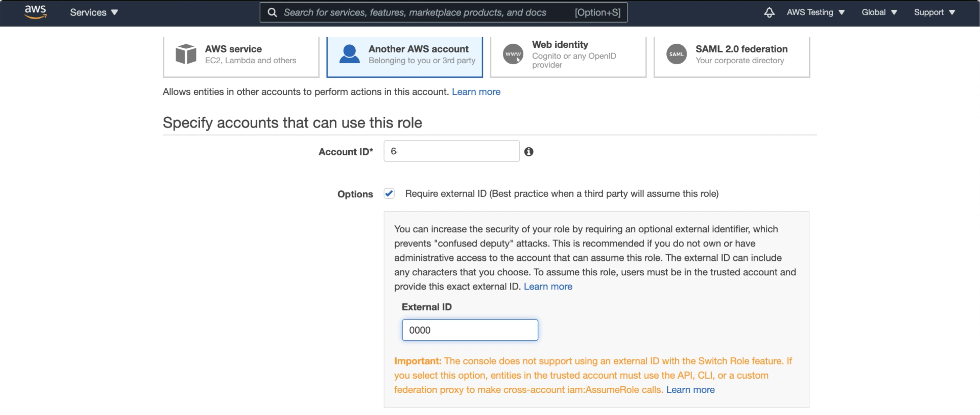Click the AWS service cube icon
This screenshot has width=980, height=415.
point(186,55)
